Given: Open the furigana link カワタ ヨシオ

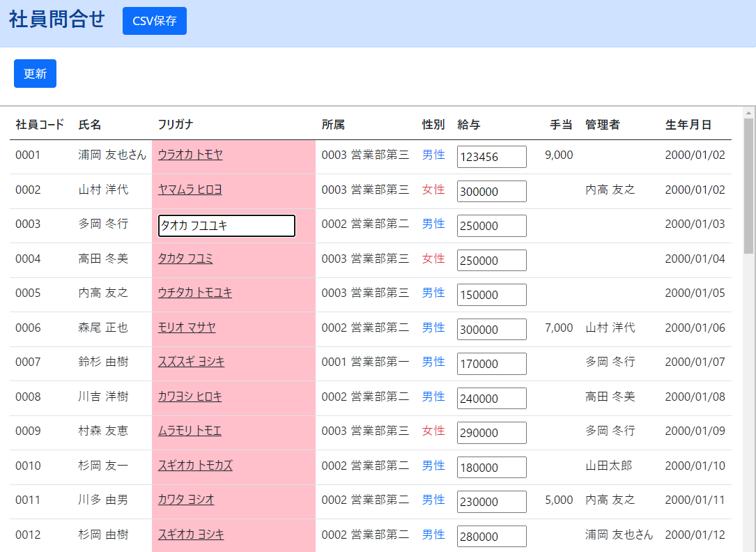Looking at the screenshot, I should coord(183,500).
